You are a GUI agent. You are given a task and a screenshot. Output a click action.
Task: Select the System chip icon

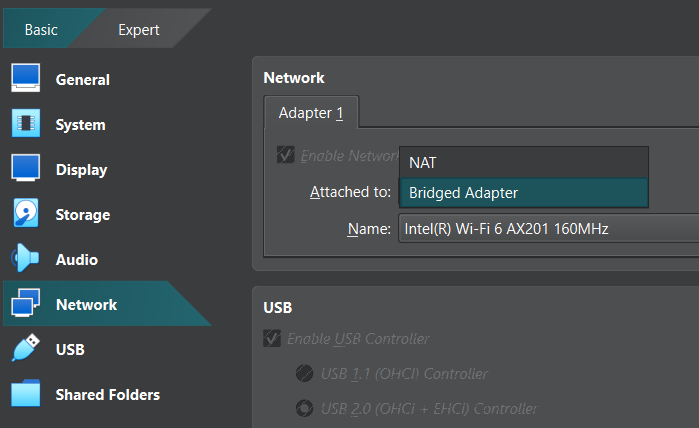[25, 123]
